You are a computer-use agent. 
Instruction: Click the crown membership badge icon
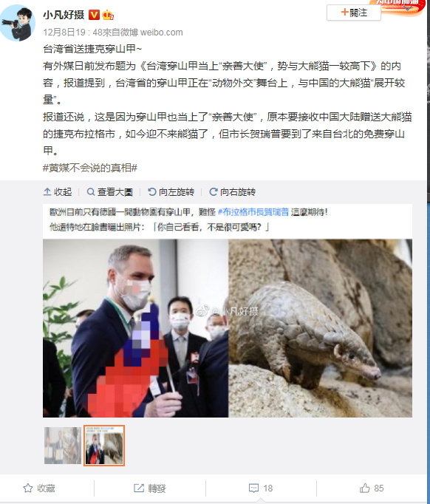(108, 15)
